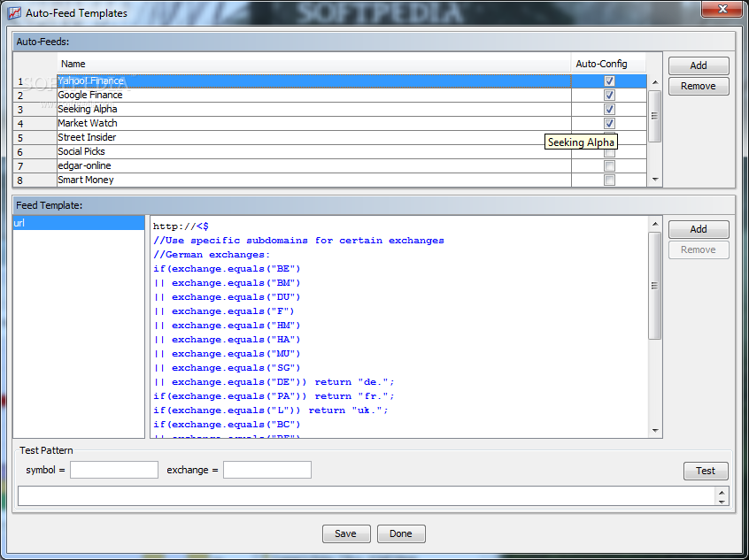Screen dimensions: 749x560
Task: Click the test output box down arrow
Action: [722, 502]
